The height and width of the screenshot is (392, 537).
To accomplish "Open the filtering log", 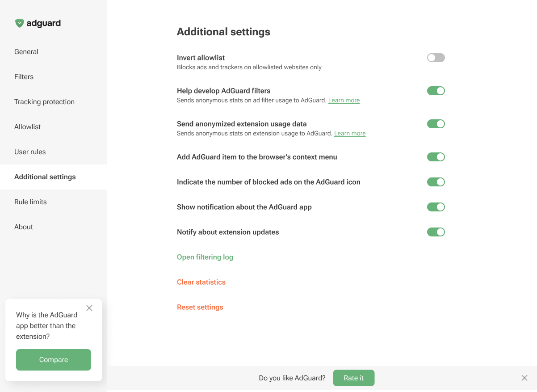I will click(205, 257).
